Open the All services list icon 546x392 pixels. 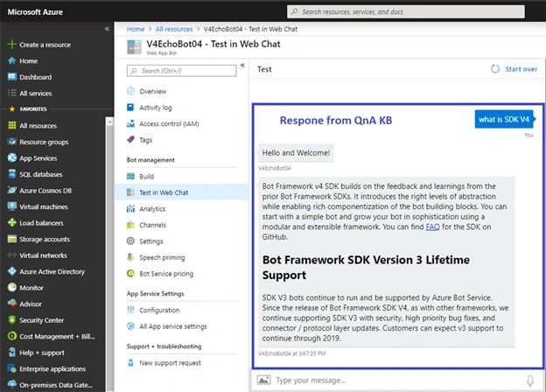(x=12, y=93)
